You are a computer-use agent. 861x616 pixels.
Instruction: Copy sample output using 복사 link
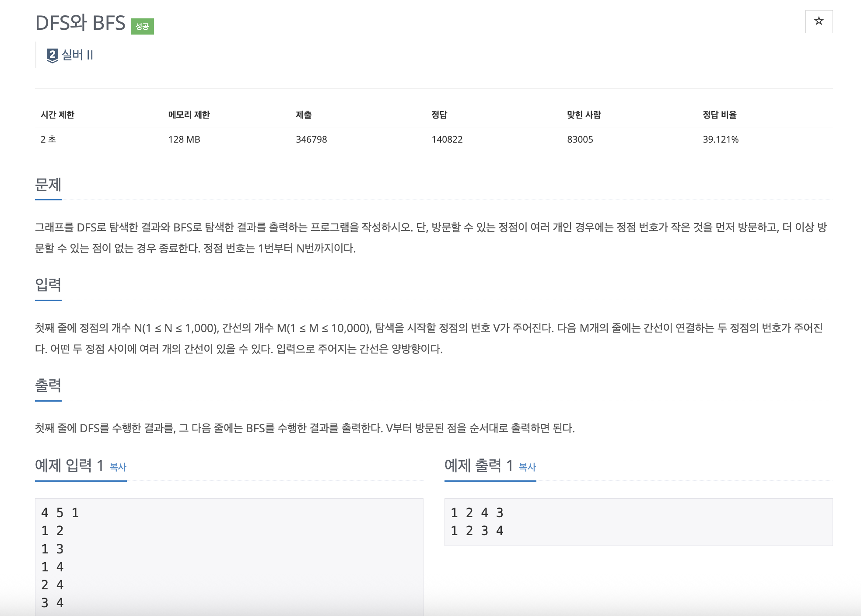[527, 467]
